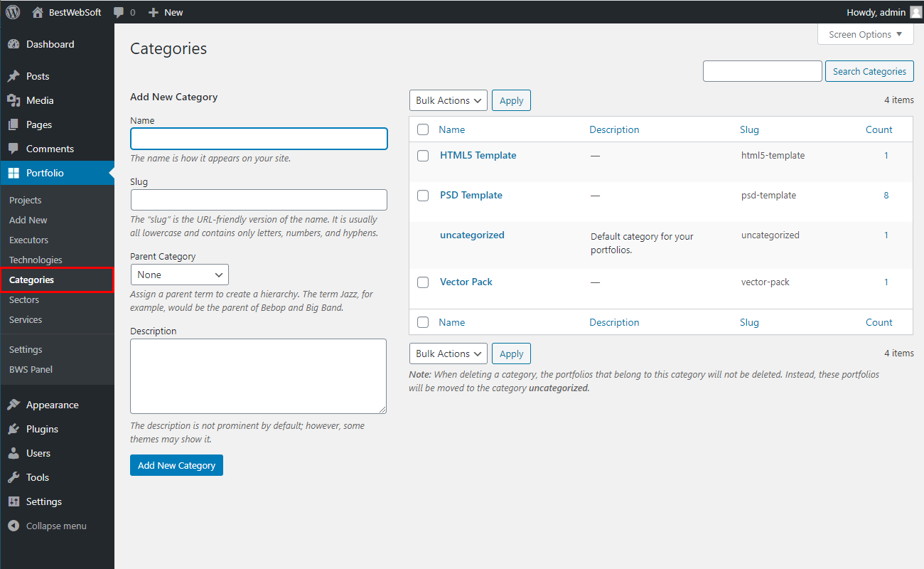Click the Media icon in sidebar

(x=14, y=100)
